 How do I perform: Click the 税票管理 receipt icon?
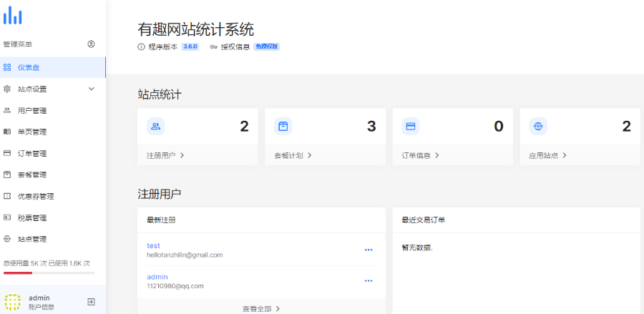click(7, 217)
